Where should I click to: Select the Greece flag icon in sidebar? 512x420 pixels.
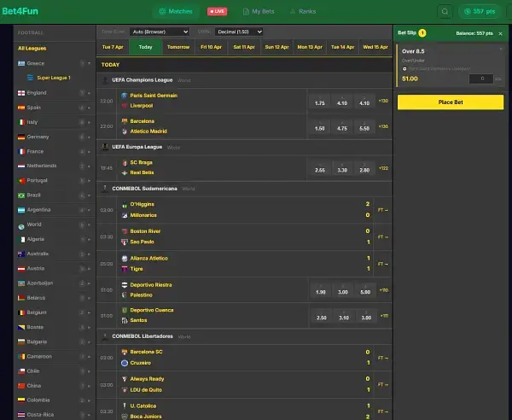click(21, 63)
